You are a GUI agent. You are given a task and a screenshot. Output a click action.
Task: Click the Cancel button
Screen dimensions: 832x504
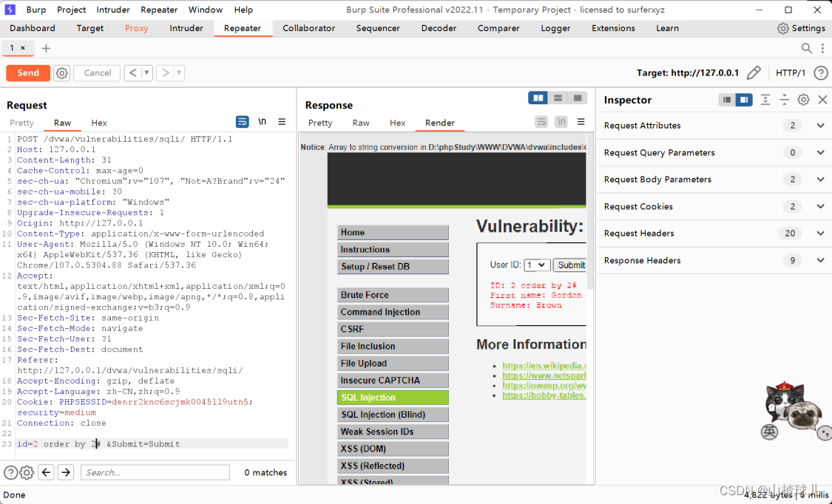[97, 73]
